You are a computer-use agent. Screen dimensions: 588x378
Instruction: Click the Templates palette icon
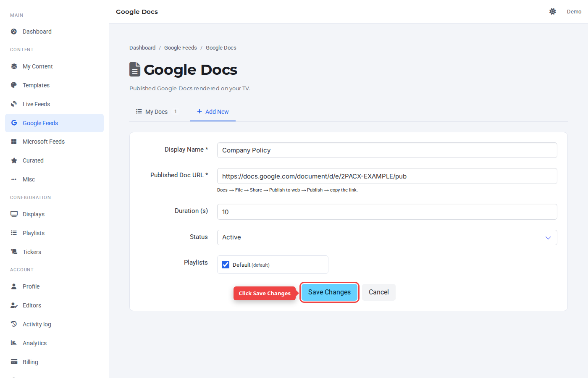[x=14, y=85]
